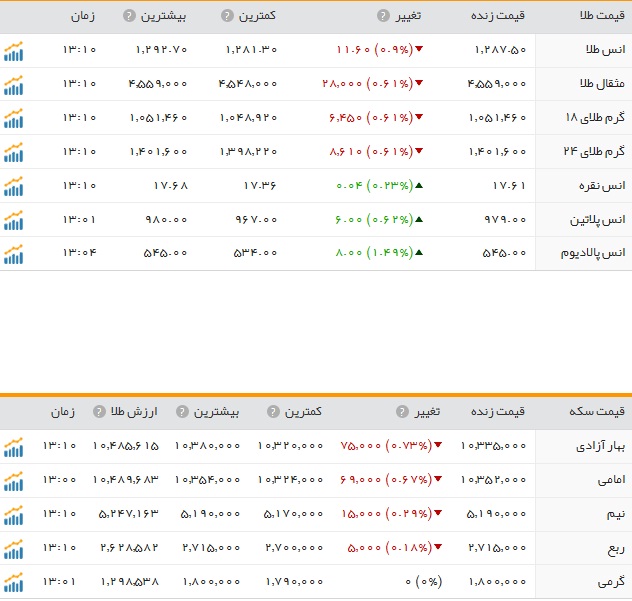Viewport: 632px width, 601px height.
Task: Select lowest value ۱,۳۹۸,۲۲۰ of گرم طلای ۲۴
Action: coord(248,152)
